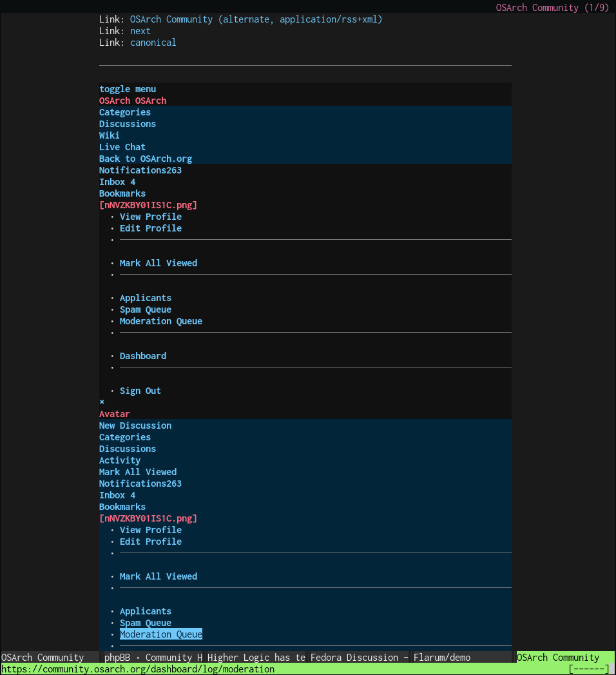The height and width of the screenshot is (675, 616).
Task: Go to the Wiki link
Action: point(110,135)
